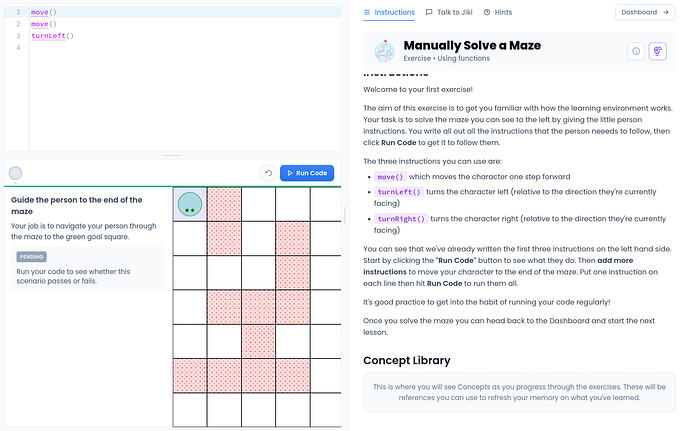Click the info icon beside exercise title
Image resolution: width=690 pixels, height=431 pixels.
(x=636, y=51)
